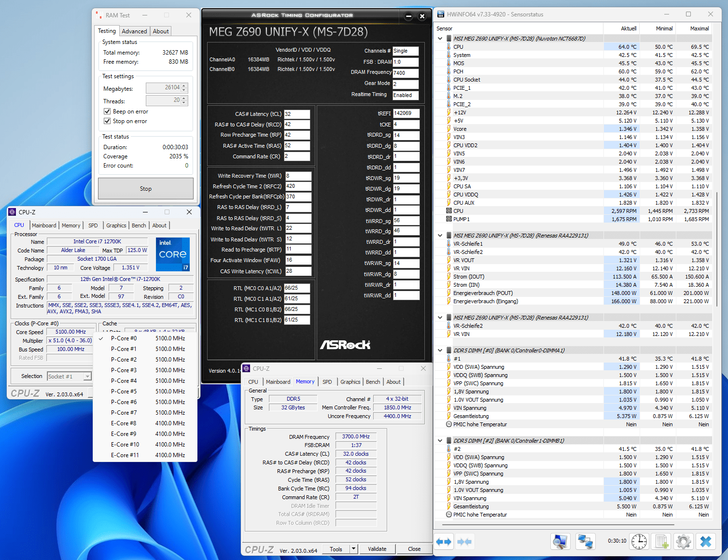Click Nuvoton NCT6687D motherboard chip icon
The height and width of the screenshot is (560, 728).
(x=448, y=39)
